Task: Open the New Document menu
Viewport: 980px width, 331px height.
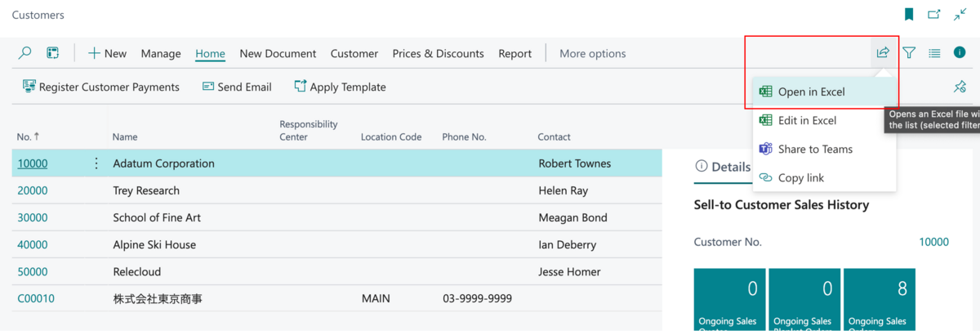Action: (x=278, y=54)
